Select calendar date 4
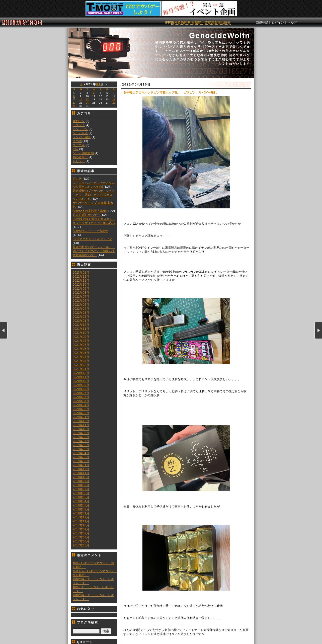This screenshot has width=322, height=644. [x=94, y=93]
